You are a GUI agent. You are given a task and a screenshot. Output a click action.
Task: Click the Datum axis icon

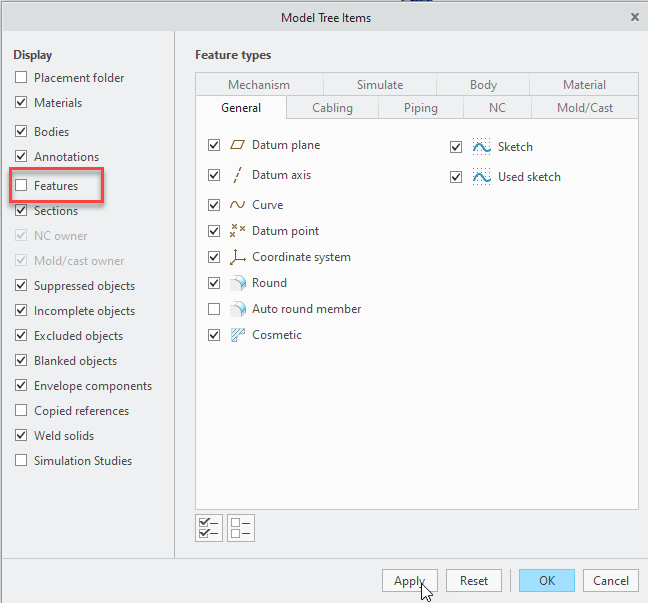(x=238, y=175)
